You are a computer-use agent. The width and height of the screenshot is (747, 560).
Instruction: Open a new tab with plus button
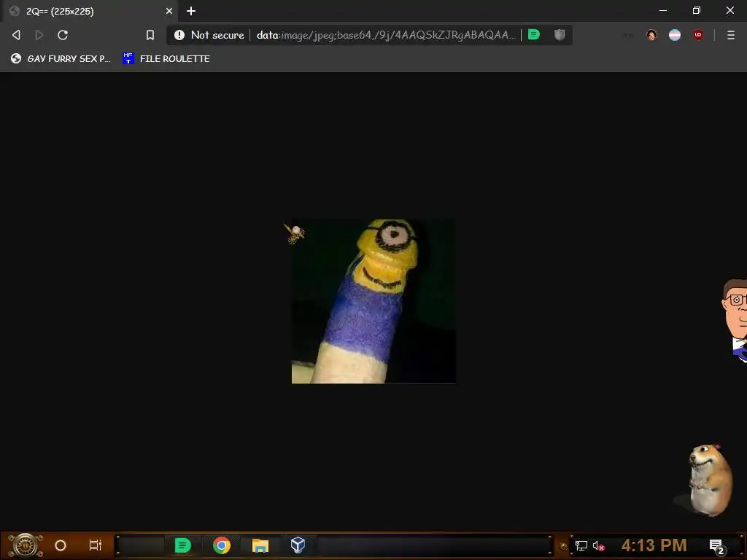pos(191,11)
